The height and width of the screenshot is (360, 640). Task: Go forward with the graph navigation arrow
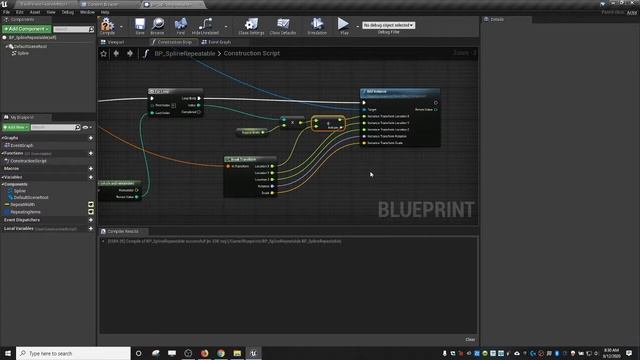click(130, 53)
